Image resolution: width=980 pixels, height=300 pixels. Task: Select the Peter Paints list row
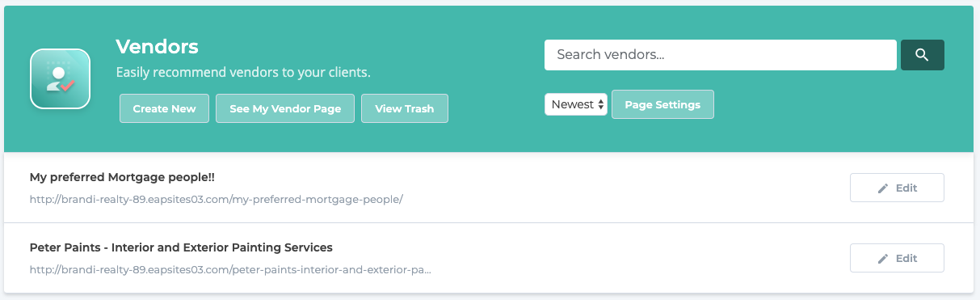point(489,258)
